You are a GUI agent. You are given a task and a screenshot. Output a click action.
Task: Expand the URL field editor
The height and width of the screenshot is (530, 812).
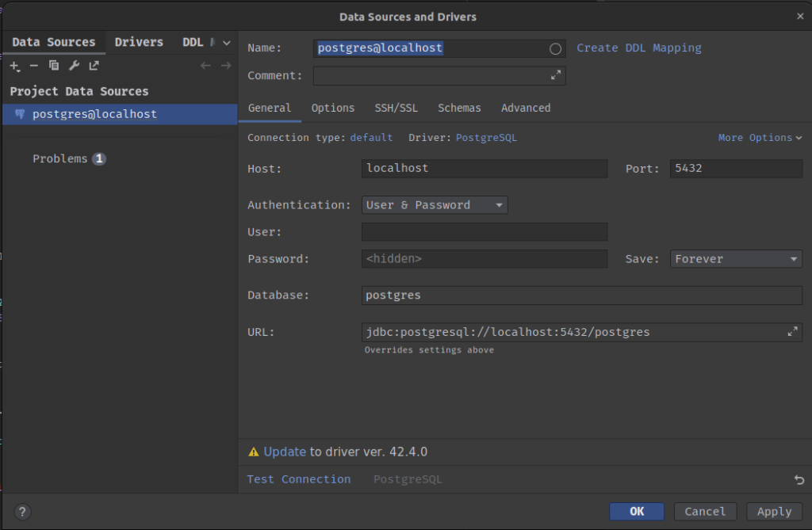pos(792,332)
